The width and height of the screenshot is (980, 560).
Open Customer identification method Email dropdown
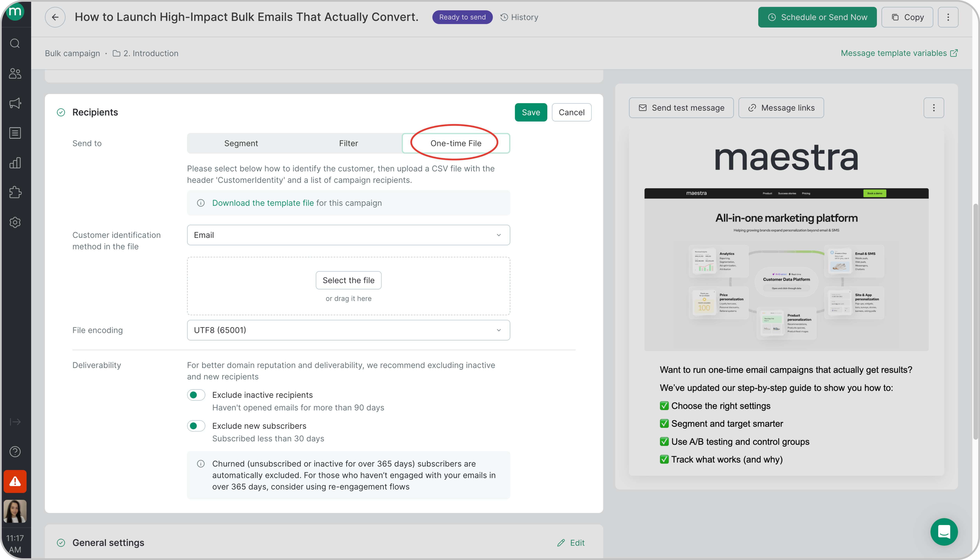[348, 235]
